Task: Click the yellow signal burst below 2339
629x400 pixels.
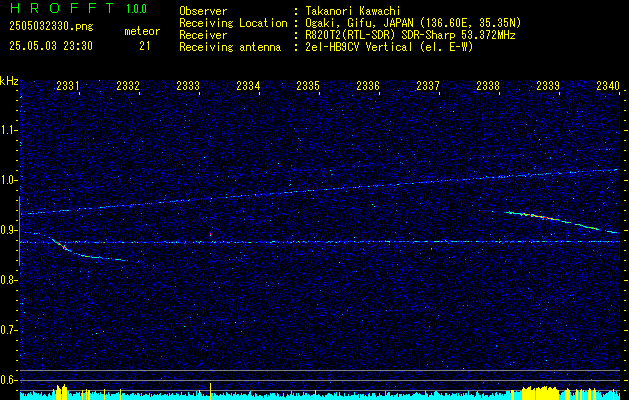Action: coord(540,391)
